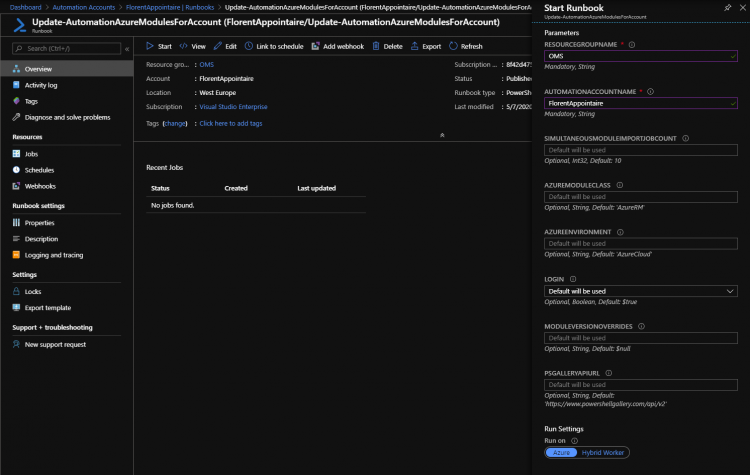Click info icon next to AZUREMODULECLASS
This screenshot has width=750, height=475.
click(x=620, y=185)
